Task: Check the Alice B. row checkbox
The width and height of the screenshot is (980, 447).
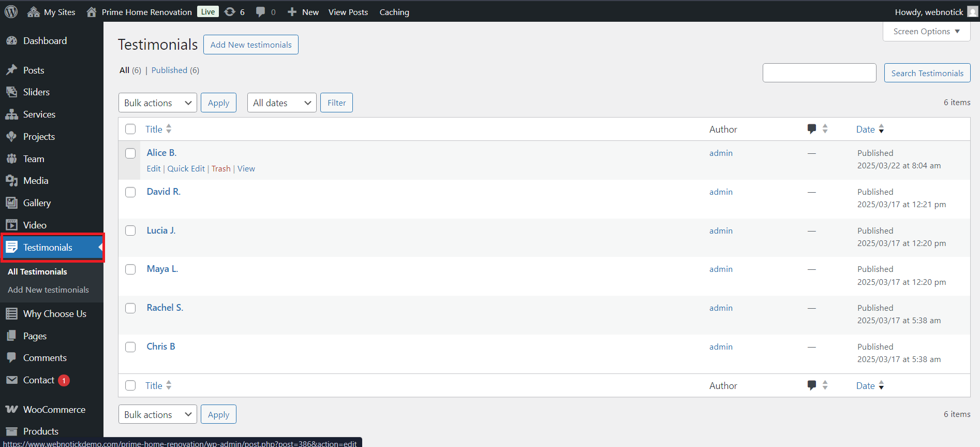Action: 130,153
